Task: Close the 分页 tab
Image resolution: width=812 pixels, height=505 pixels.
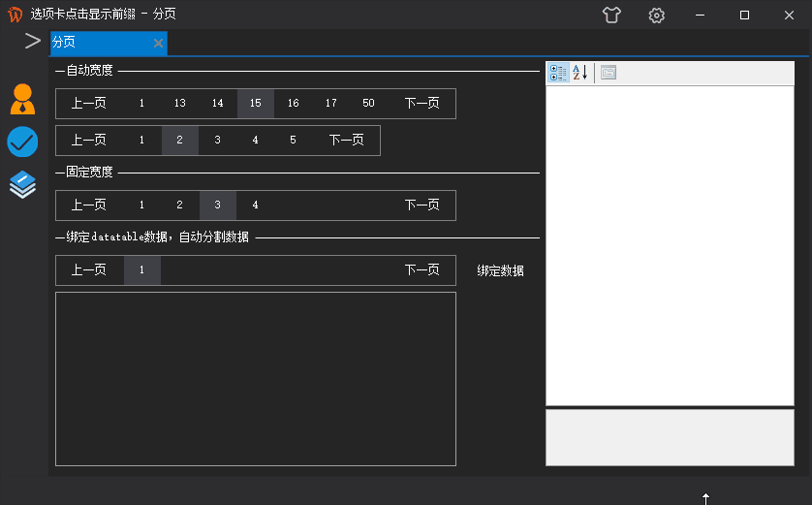Action: pos(158,43)
